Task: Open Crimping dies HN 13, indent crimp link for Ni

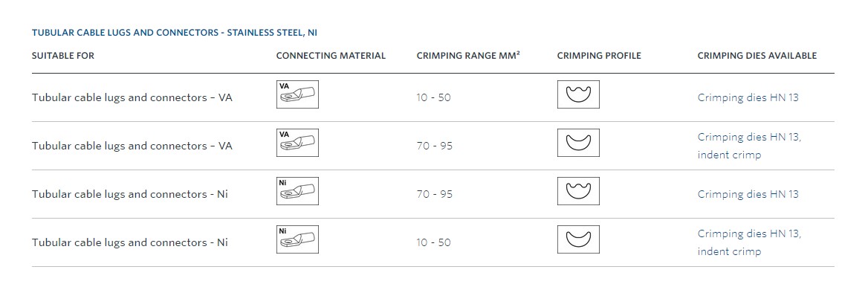Action: tap(750, 242)
